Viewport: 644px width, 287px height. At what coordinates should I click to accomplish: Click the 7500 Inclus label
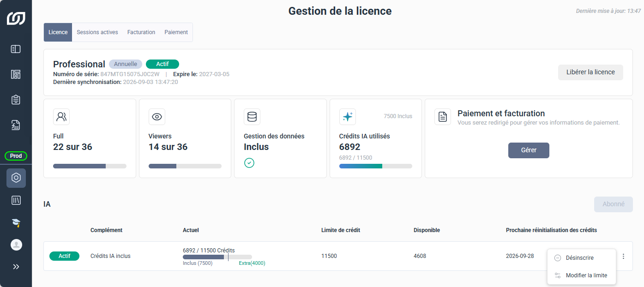(398, 116)
